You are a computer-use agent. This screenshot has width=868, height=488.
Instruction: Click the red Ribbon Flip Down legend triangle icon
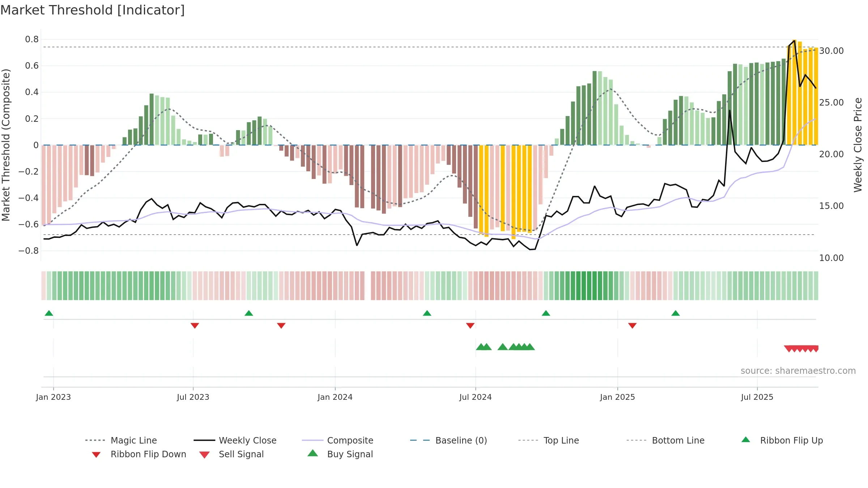click(x=96, y=455)
